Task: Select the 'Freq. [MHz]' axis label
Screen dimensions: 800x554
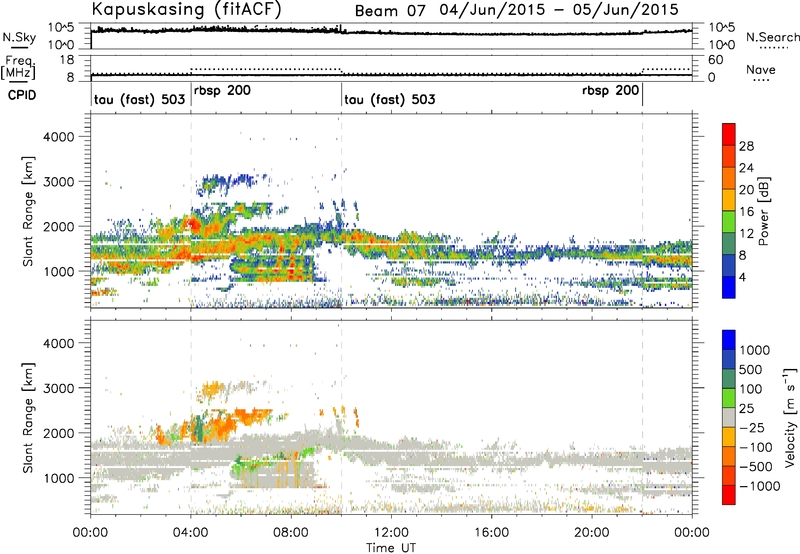Action: [18, 67]
